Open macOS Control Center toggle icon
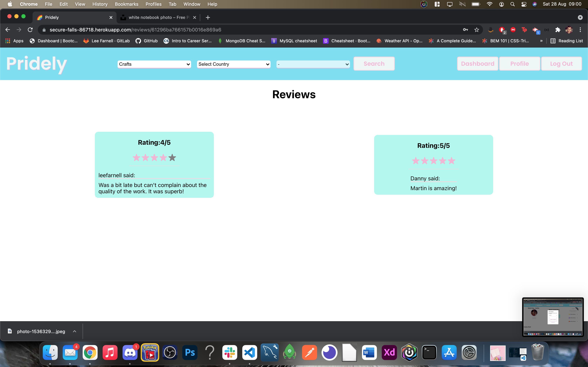 coord(524,4)
